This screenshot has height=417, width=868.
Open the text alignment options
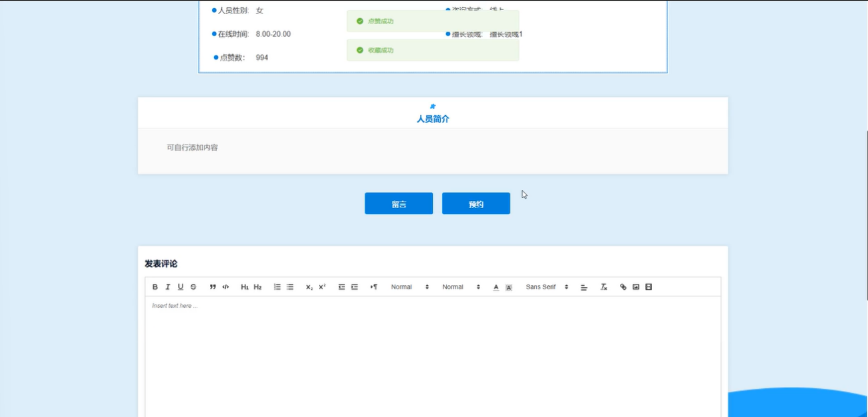[584, 287]
